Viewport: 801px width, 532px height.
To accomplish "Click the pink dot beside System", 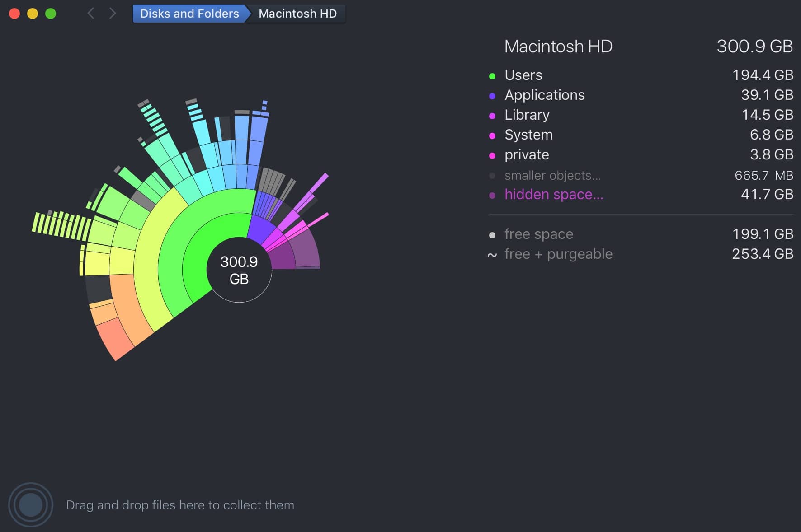I will (492, 136).
